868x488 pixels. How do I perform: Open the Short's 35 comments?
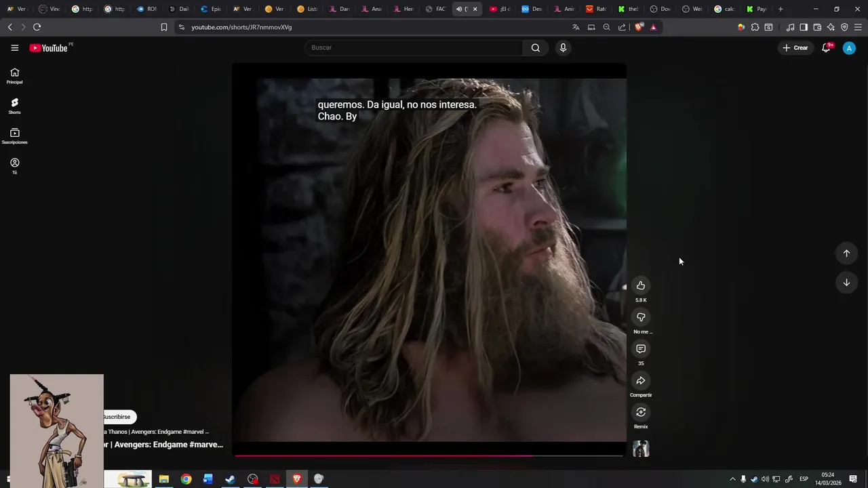pyautogui.click(x=641, y=348)
